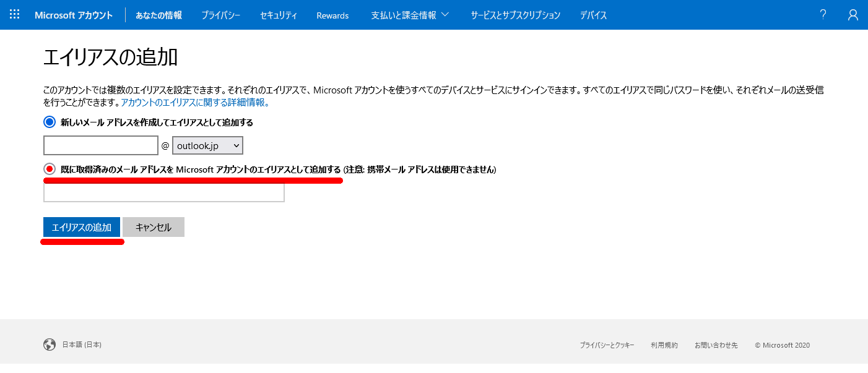This screenshot has height=373, width=868.
Task: Open the account profile icon
Action: click(x=853, y=15)
